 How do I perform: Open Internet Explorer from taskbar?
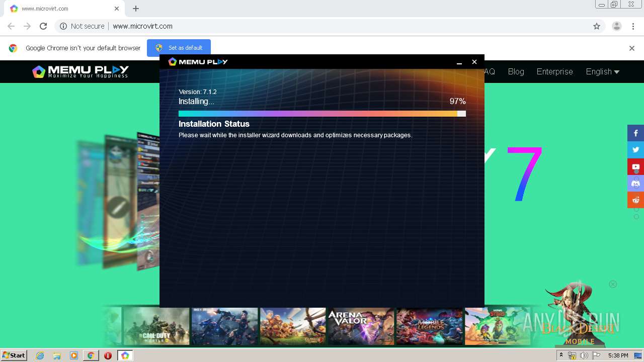tap(40, 355)
